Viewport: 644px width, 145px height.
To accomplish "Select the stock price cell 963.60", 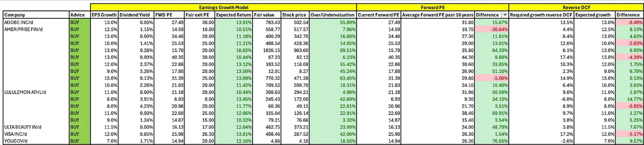I will coord(295,50).
